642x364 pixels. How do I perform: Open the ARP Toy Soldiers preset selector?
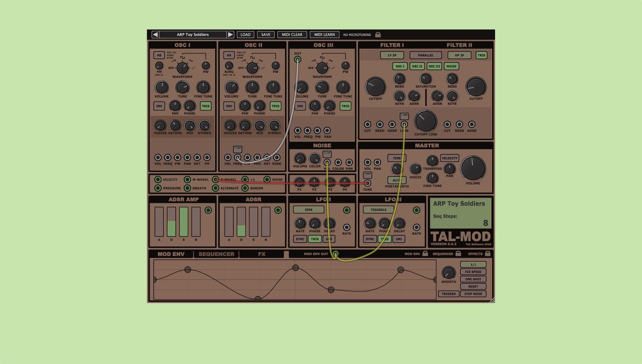point(193,34)
